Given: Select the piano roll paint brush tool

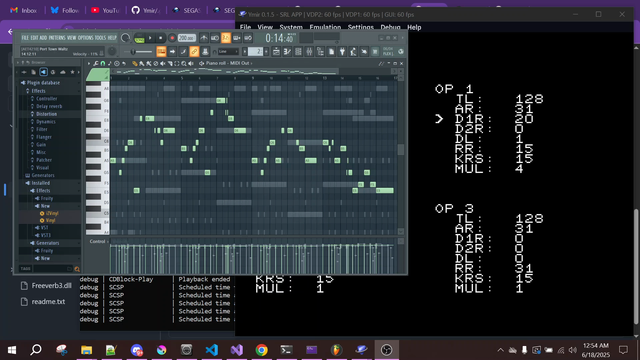Looking at the screenshot, I should [142, 63].
